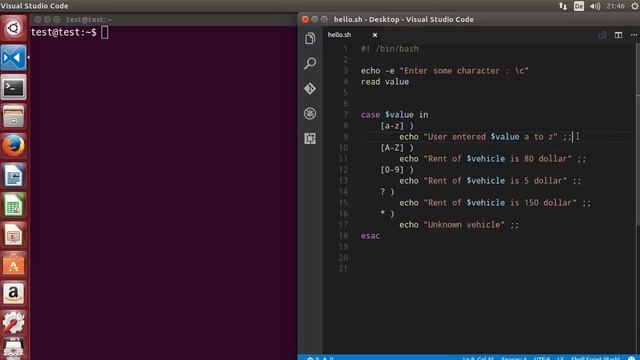The image size is (640, 360).
Task: Click the 'case $value in' line
Action: pos(394,115)
